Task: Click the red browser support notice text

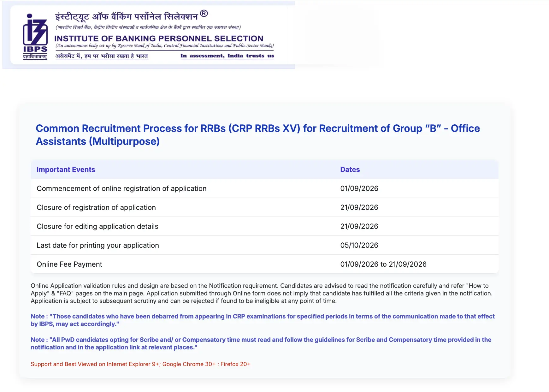Action: 140,364
